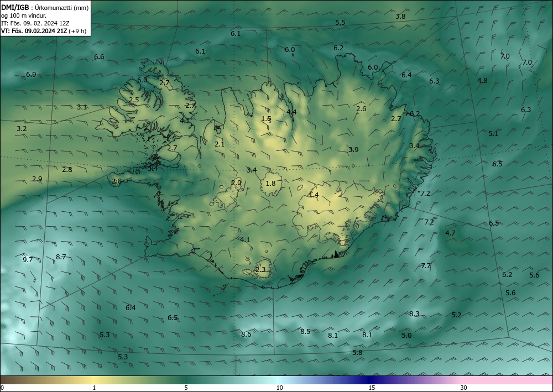Click the legend tick label '1'
The image size is (553, 392).
pos(94,388)
